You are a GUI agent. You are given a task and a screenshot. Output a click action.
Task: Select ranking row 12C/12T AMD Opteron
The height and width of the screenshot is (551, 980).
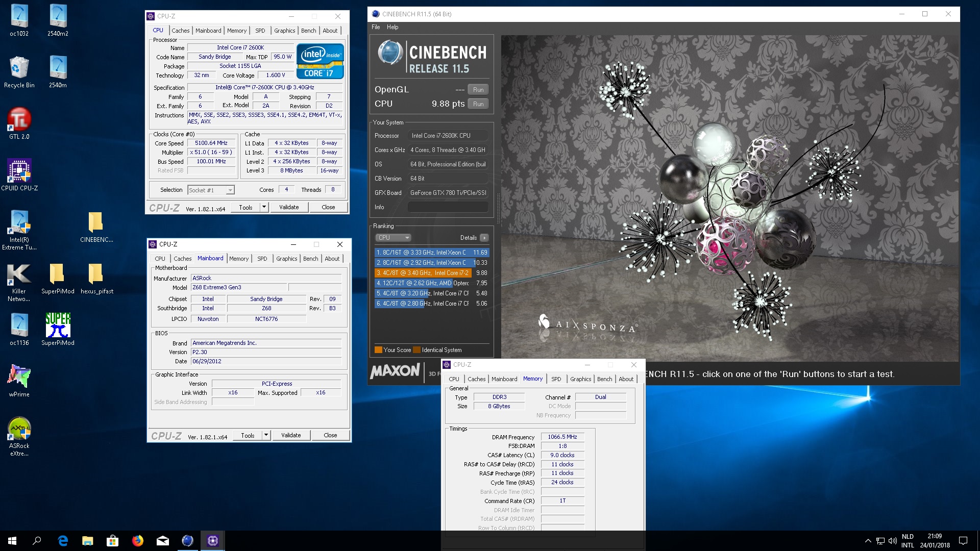coord(432,283)
